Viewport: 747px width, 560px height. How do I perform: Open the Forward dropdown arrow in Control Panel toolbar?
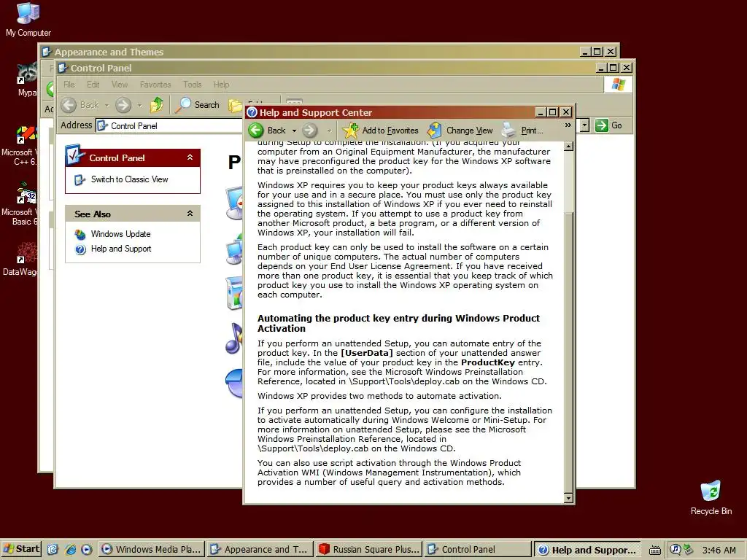pyautogui.click(x=139, y=105)
